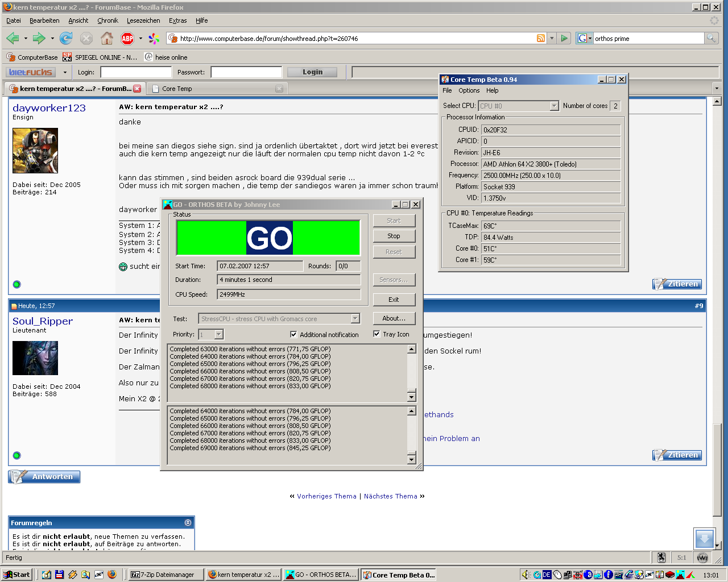Click the blue info 'i' tray icon
Screen dimensions: 728x582
point(608,575)
